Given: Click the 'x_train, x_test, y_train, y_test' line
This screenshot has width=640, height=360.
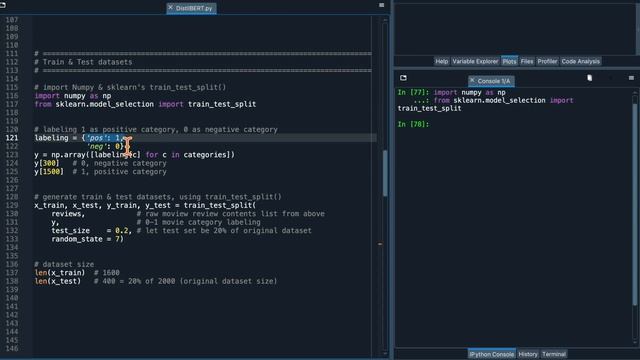Looking at the screenshot, I should [145, 205].
